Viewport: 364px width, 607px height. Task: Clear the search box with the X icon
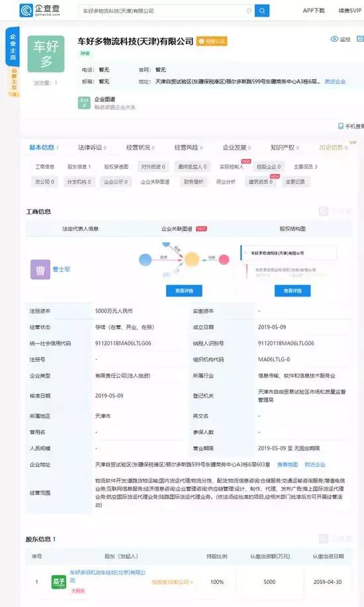tap(250, 11)
